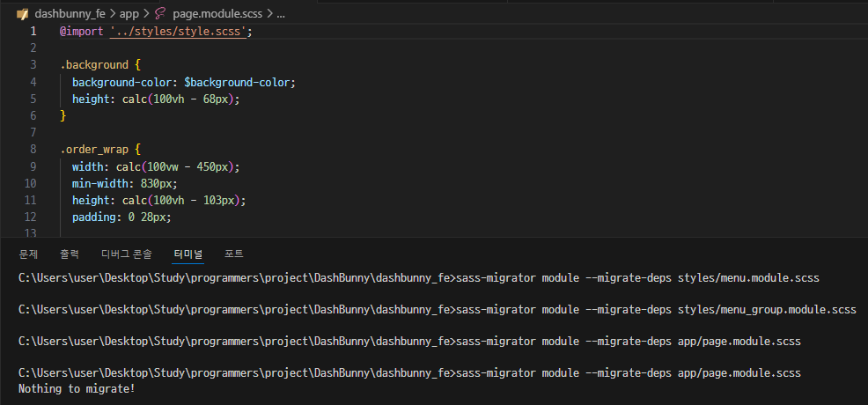Click 'Nothing to migrate!' terminal output
The width and height of the screenshot is (868, 405).
pos(77,389)
